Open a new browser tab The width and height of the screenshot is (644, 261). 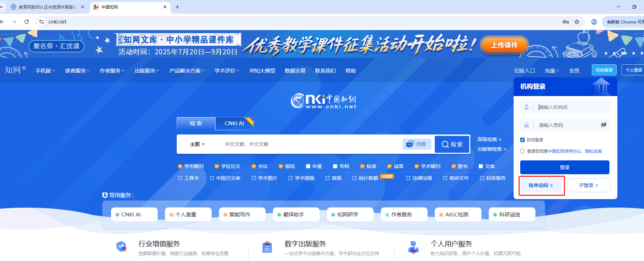177,7
